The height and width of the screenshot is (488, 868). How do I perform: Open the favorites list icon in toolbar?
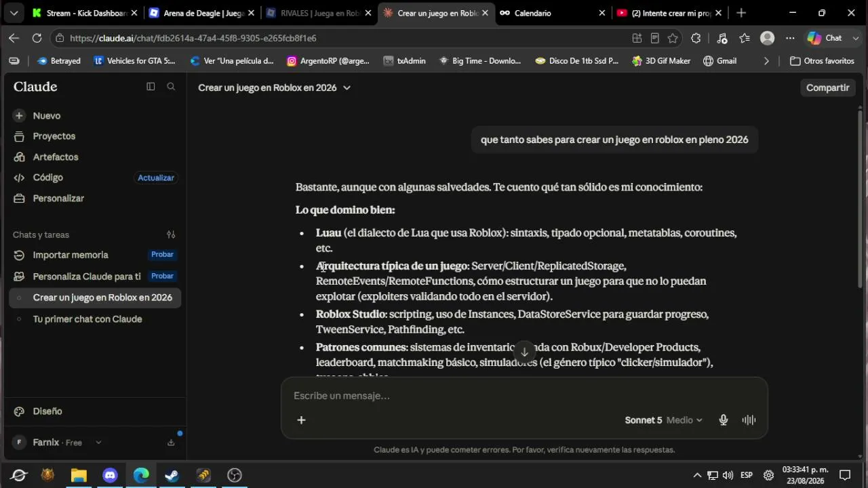[x=745, y=38]
